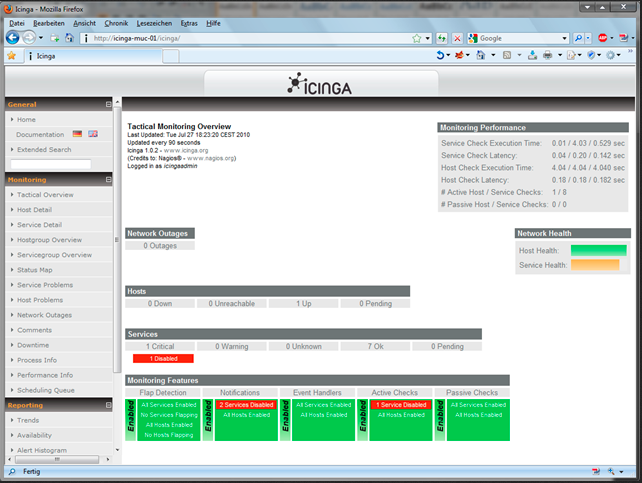This screenshot has height=483, width=642.
Task: Open Host Detail in the sidebar
Action: [x=34, y=210]
